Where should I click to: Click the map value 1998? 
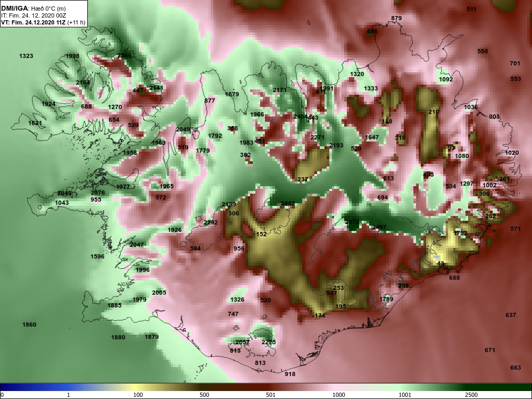[x=72, y=56]
